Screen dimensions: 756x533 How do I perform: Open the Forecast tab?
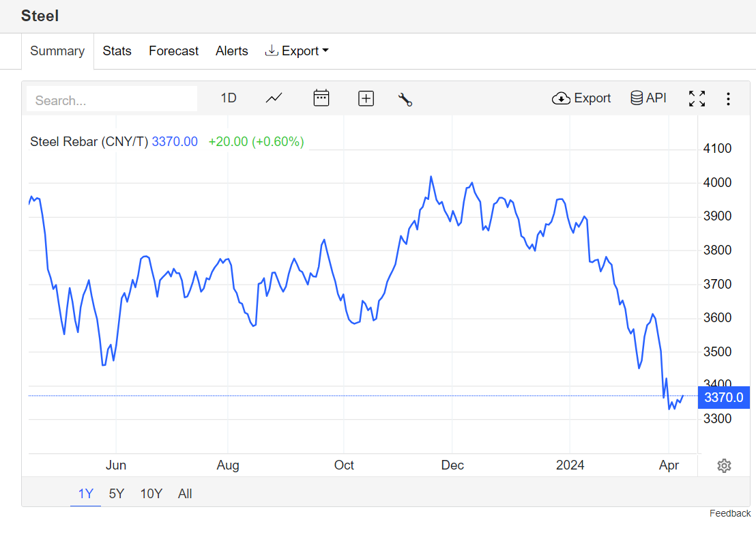tap(173, 51)
